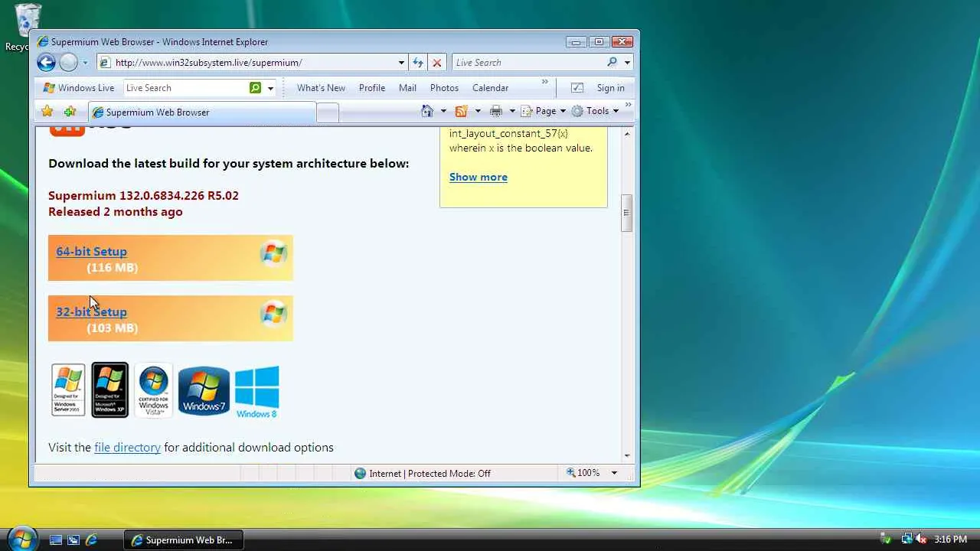980x551 pixels.
Task: Click the page scrollbar down arrow
Action: click(627, 455)
